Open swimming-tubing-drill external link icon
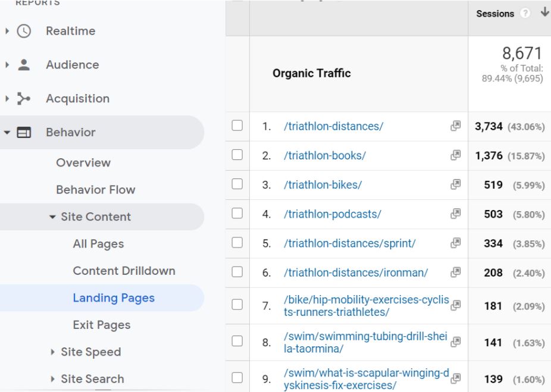Image resolution: width=551 pixels, height=392 pixels. click(455, 342)
